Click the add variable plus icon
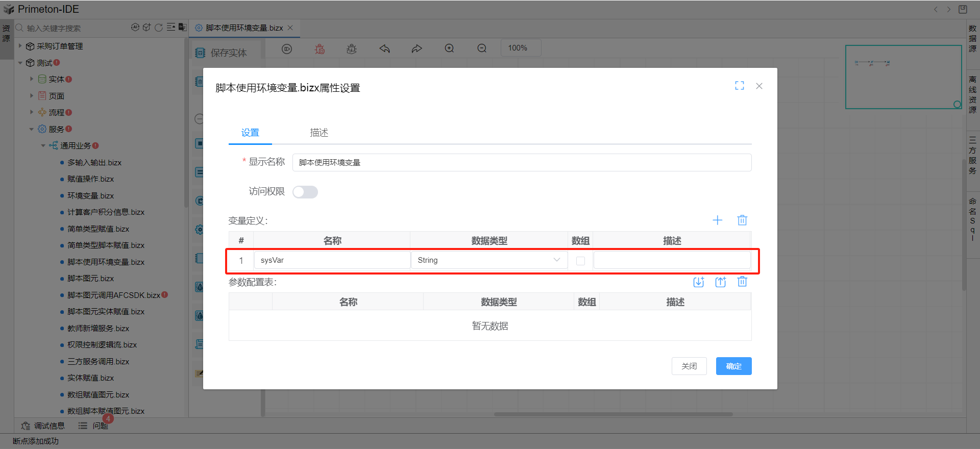 (717, 220)
